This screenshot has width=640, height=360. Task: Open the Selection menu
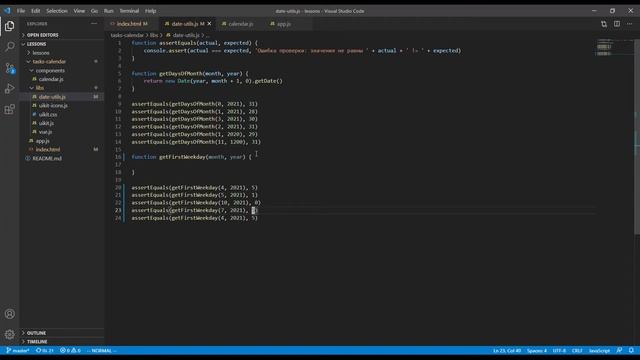[x=57, y=11]
